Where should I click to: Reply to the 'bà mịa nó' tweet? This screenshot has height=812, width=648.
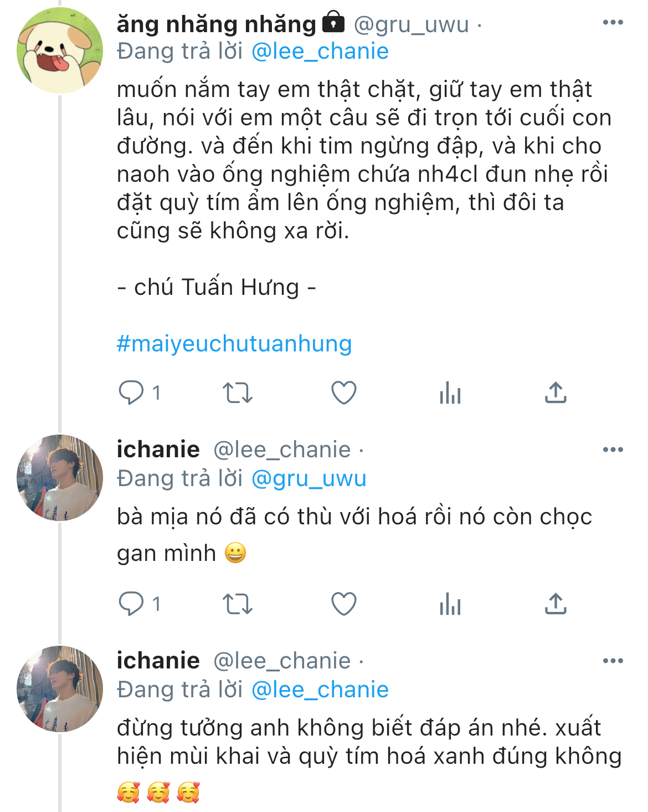coord(131,604)
